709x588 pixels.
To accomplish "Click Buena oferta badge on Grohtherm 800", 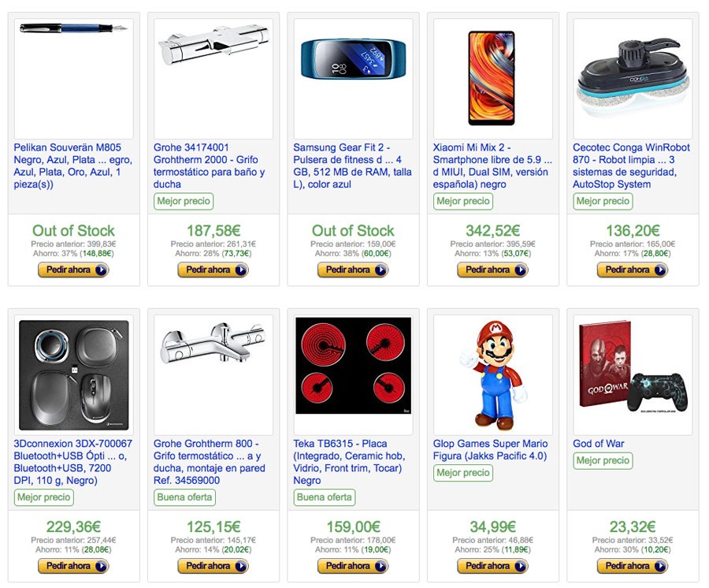I will (184, 497).
